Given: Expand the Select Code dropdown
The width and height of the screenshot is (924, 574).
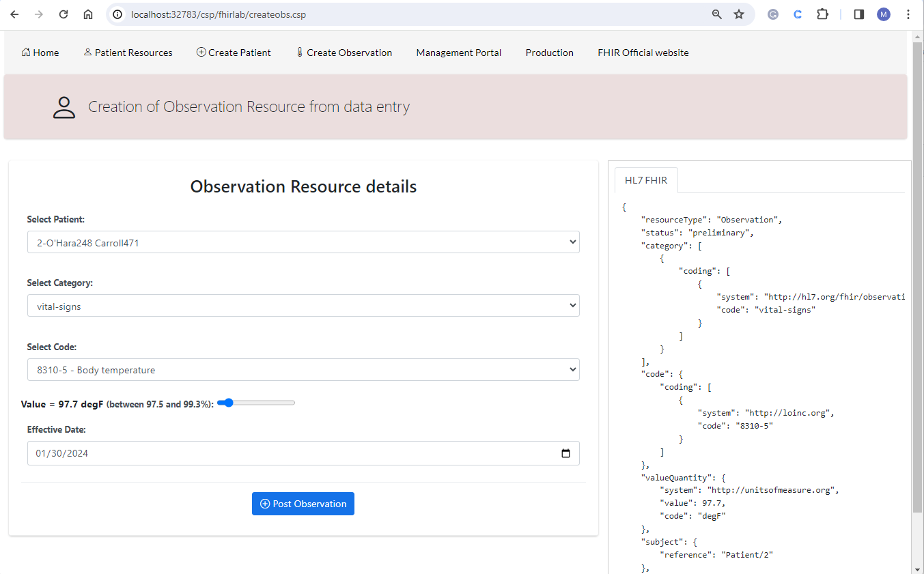Looking at the screenshot, I should pyautogui.click(x=303, y=370).
